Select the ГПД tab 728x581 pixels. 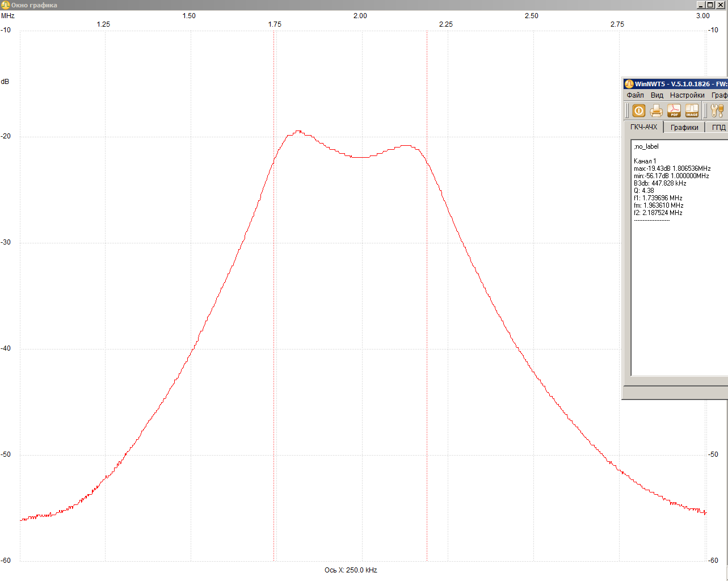[718, 128]
